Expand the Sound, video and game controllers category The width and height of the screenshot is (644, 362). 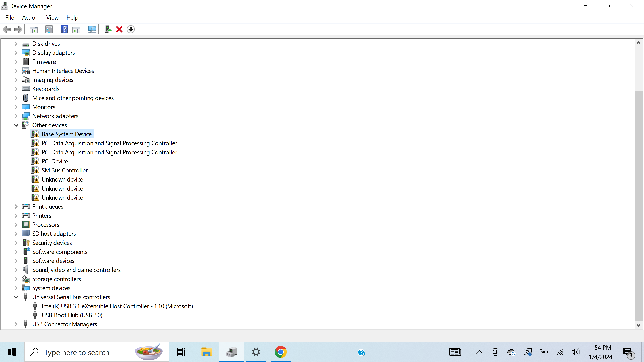(x=16, y=270)
